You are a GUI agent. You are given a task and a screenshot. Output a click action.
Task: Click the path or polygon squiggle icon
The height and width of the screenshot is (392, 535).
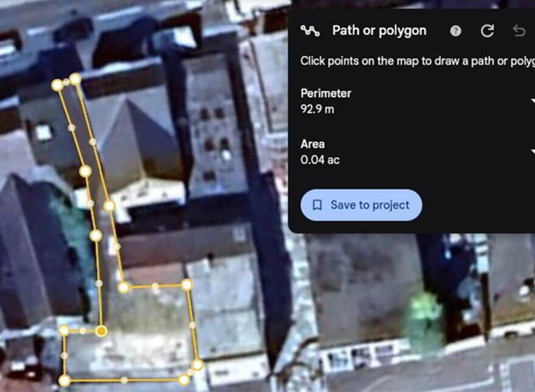point(310,31)
